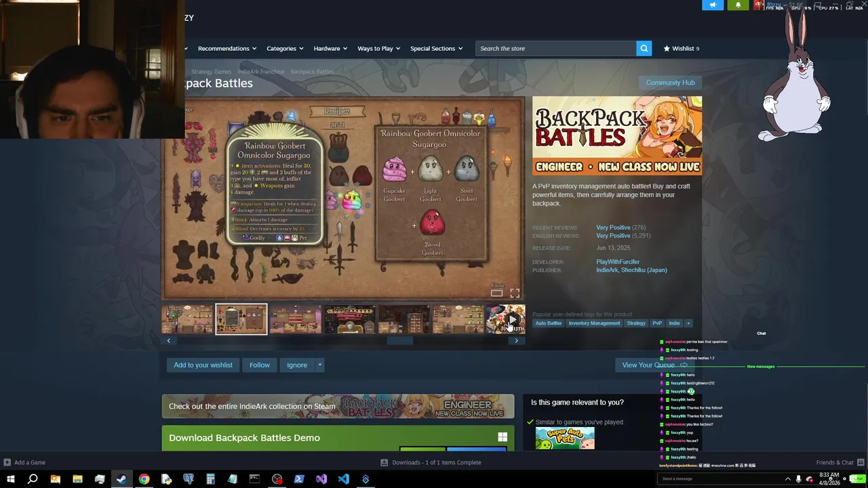Screen dimensions: 868x488
Task: Follow the Backpack Battles game
Action: tap(259, 365)
